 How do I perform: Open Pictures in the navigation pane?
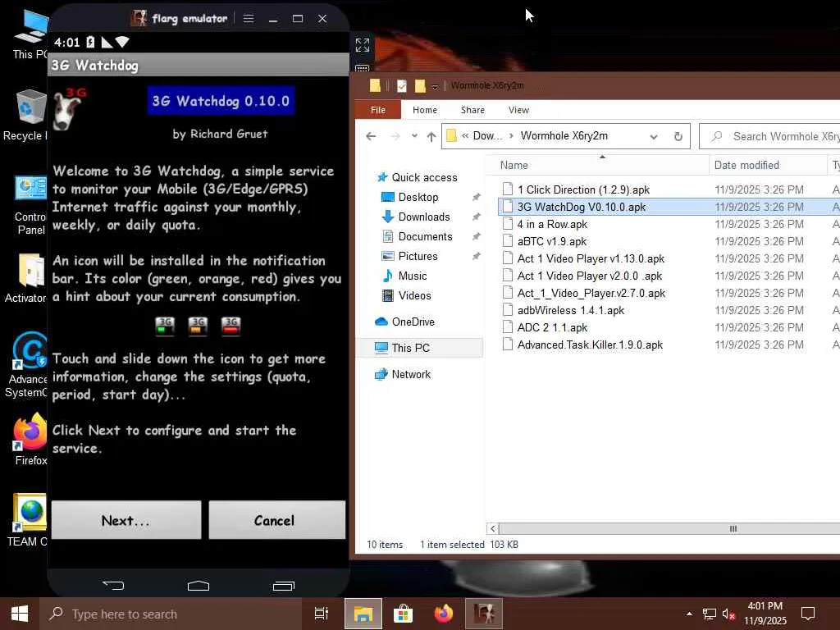coord(418,256)
